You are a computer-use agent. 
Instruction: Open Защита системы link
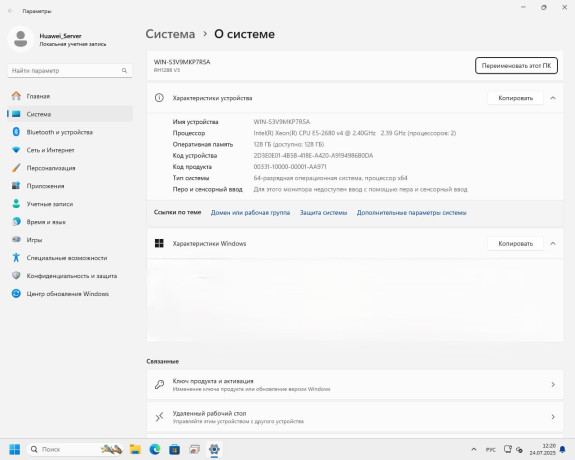pyautogui.click(x=323, y=212)
